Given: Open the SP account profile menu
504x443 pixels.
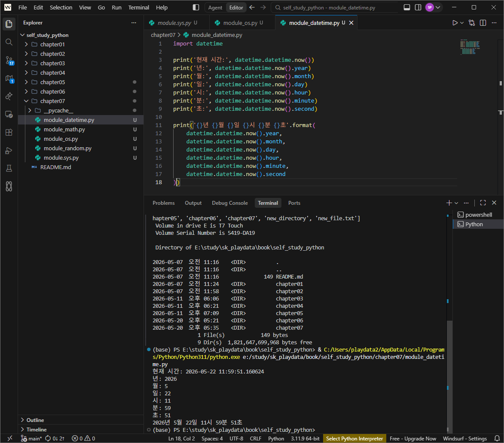Looking at the screenshot, I should [x=433, y=7].
